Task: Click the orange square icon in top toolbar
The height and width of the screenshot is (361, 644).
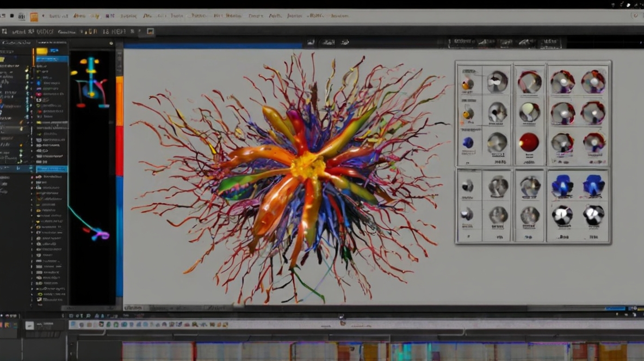Action: tap(34, 16)
